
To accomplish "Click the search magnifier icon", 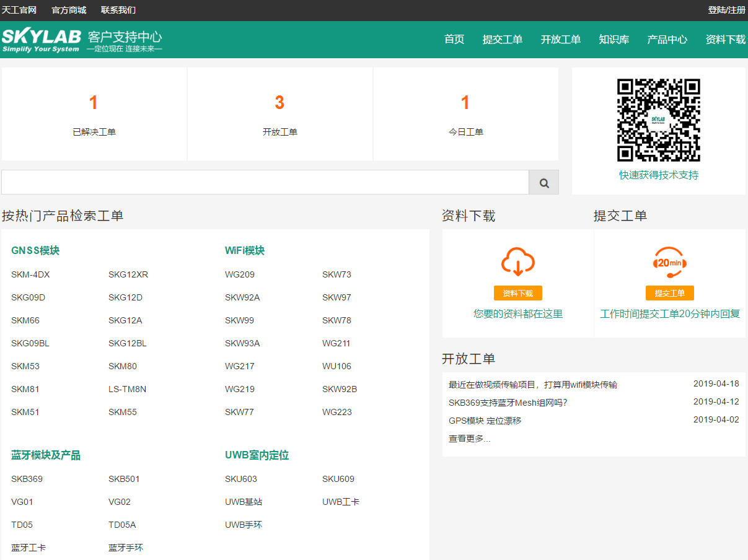I will coord(543,182).
